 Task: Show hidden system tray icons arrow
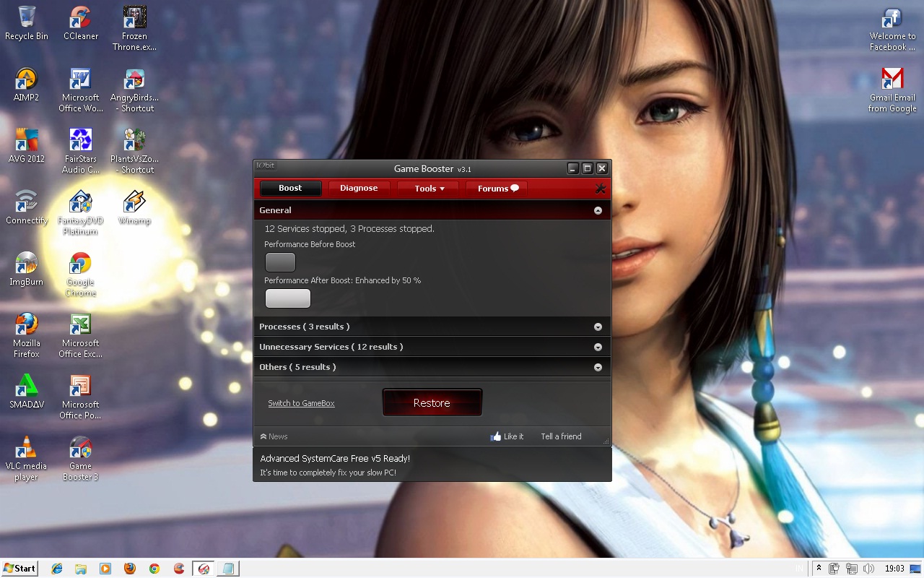pyautogui.click(x=818, y=569)
